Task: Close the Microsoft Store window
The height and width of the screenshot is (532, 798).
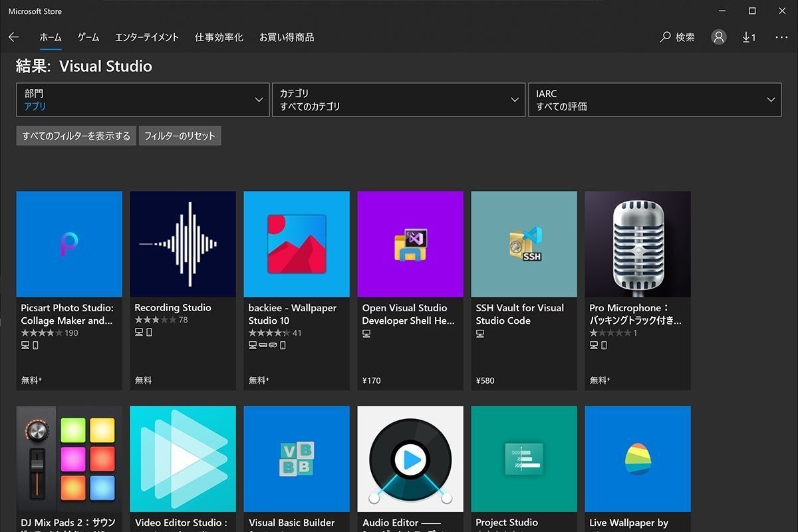Action: point(783,11)
